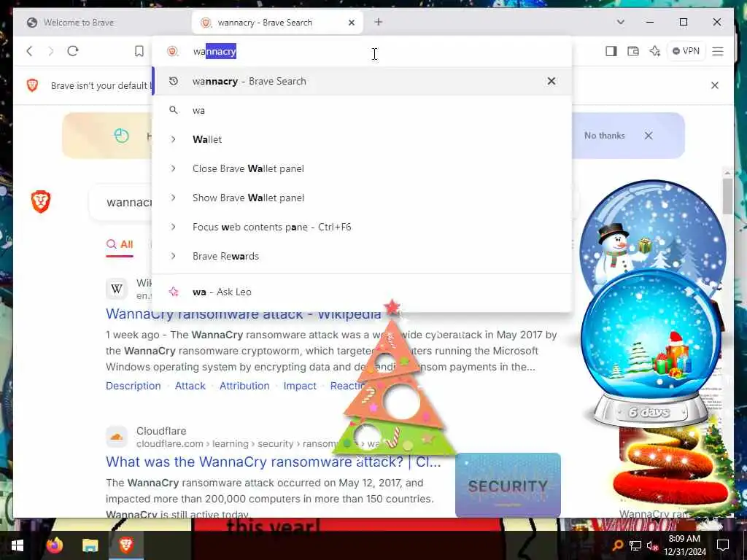Choose wa - Ask Leo suggestion
Image resolution: width=747 pixels, height=560 pixels.
click(362, 292)
